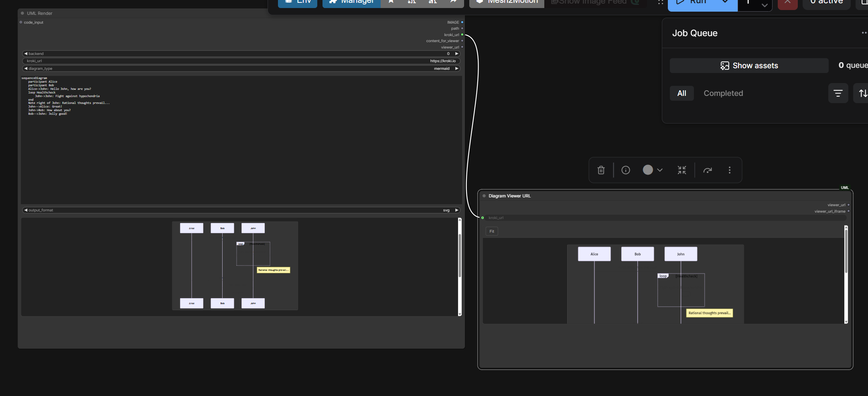
Task: Select the next output_format option
Action: click(x=456, y=210)
